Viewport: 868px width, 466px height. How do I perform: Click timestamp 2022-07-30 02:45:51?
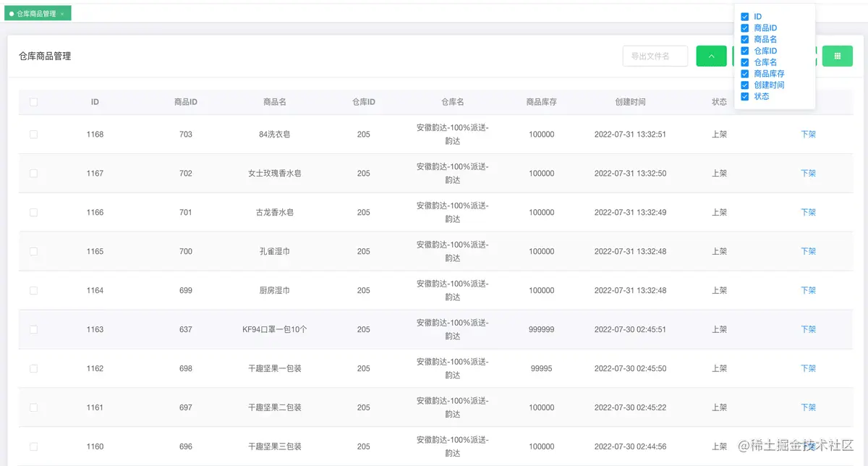[631, 330]
